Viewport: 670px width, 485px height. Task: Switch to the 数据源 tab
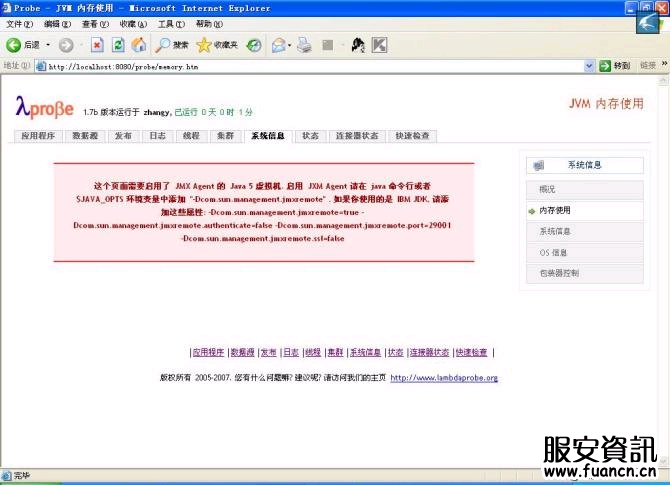[85, 136]
